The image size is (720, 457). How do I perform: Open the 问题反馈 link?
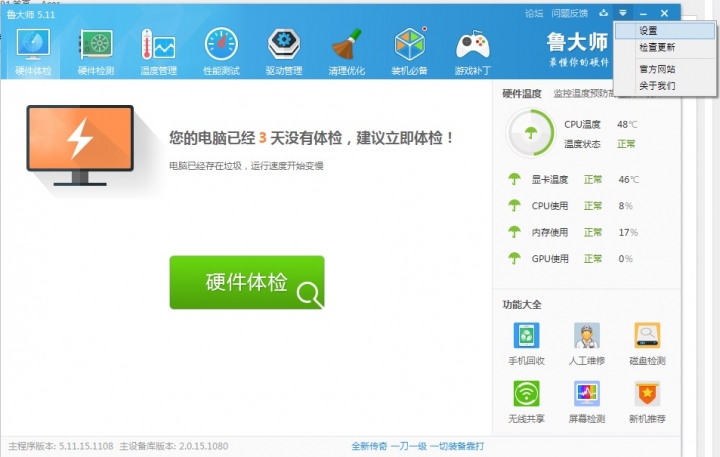click(569, 14)
